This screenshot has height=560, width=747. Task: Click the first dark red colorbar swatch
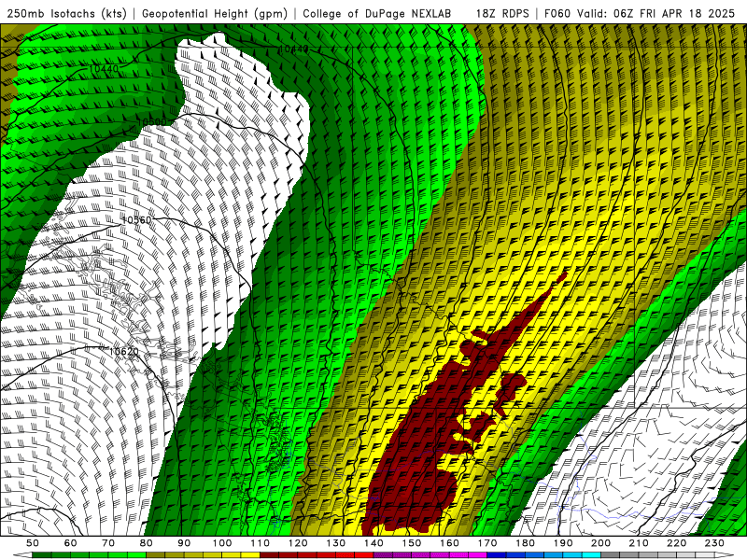[x=270, y=554]
